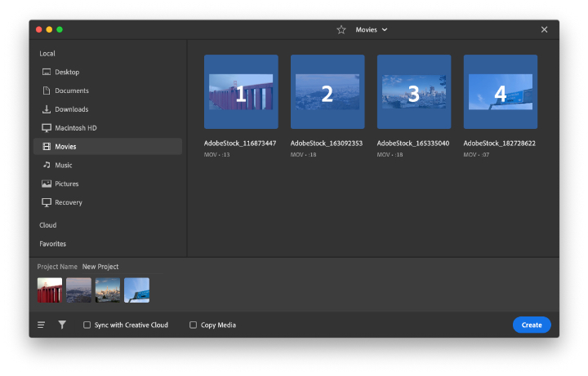Select the Music note icon
Image resolution: width=588 pixels, height=376 pixels.
pos(47,165)
